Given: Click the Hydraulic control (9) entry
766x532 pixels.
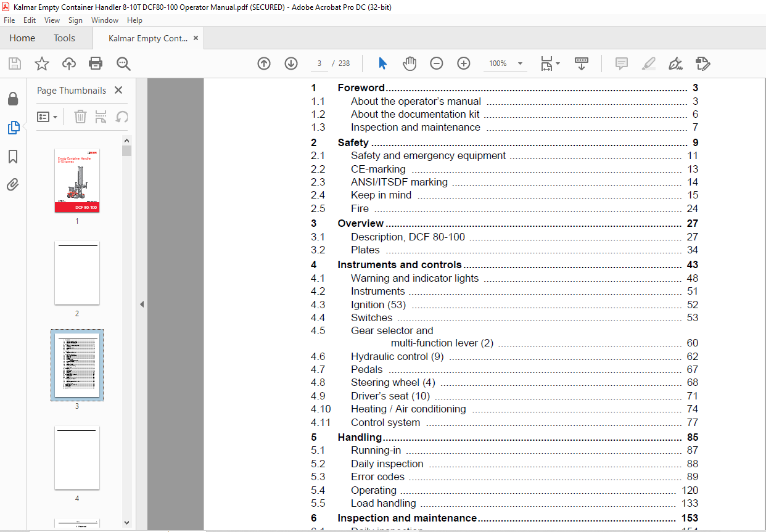Looking at the screenshot, I should click(397, 356).
